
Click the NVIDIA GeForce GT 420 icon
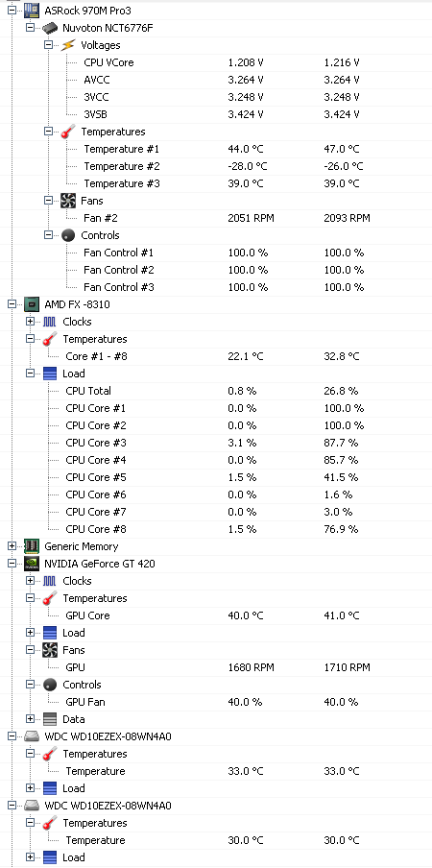point(32,564)
